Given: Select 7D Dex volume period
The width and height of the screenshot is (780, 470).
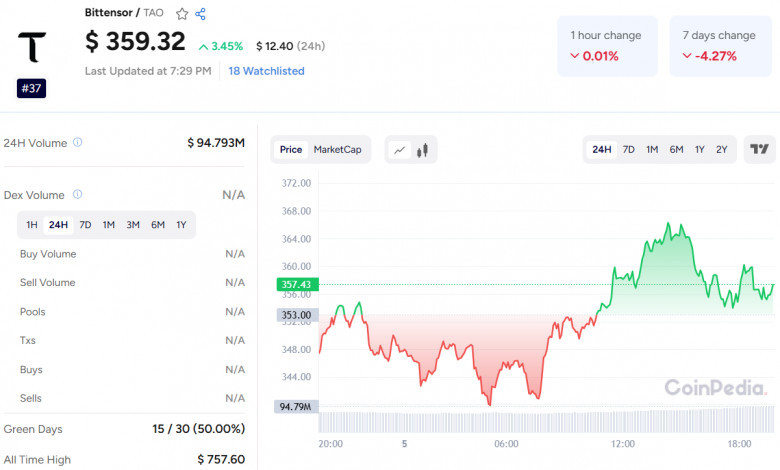Looking at the screenshot, I should (85, 225).
